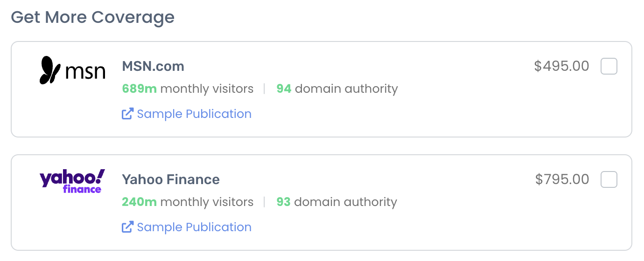Viewport: 644px width, 261px height.
Task: Click the purple 'finance' word in the Yahoo logo
Action: point(82,189)
